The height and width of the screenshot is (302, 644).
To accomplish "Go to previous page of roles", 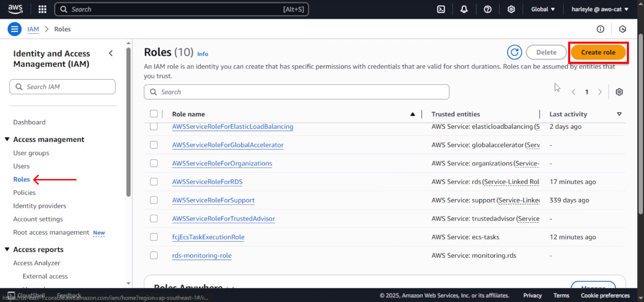I will coord(574,92).
